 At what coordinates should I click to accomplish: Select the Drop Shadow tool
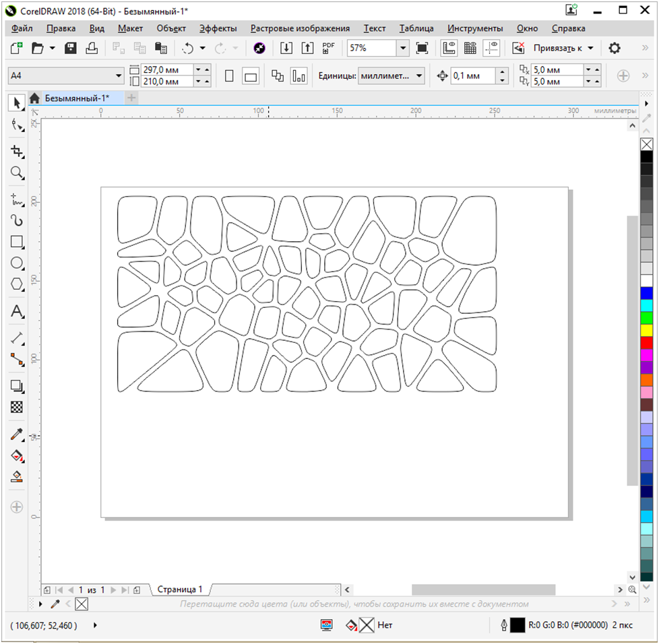click(16, 385)
